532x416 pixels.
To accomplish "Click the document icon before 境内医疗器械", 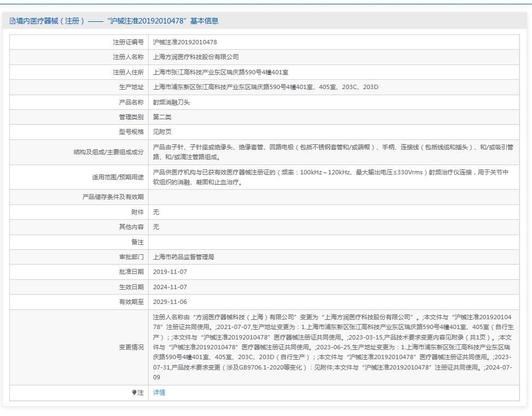I will point(12,21).
